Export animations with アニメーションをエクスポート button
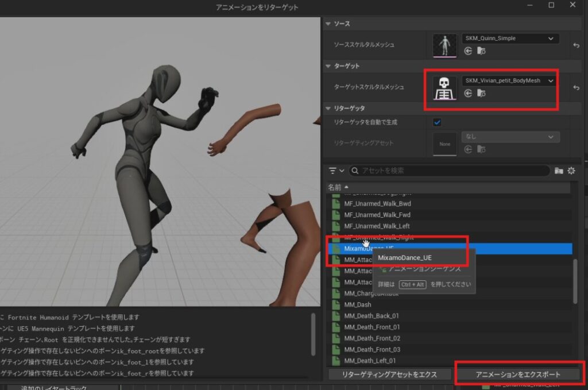Viewport: 588px width, 390px height. [x=518, y=374]
